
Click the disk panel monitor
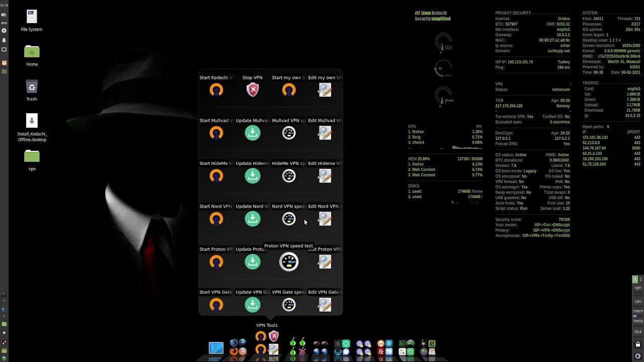click(638, 332)
